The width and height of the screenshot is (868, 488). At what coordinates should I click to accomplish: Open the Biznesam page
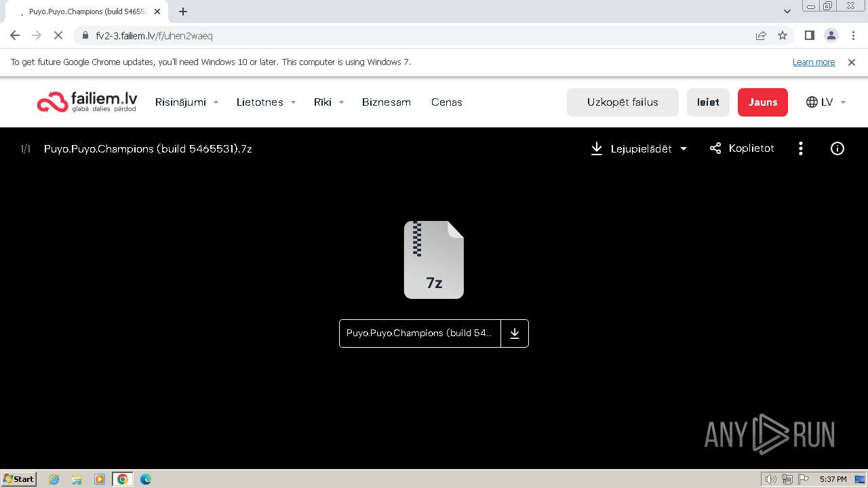[387, 102]
